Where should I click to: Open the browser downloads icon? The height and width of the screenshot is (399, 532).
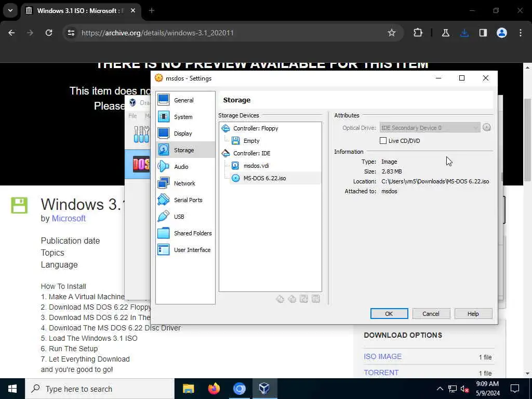tap(464, 33)
